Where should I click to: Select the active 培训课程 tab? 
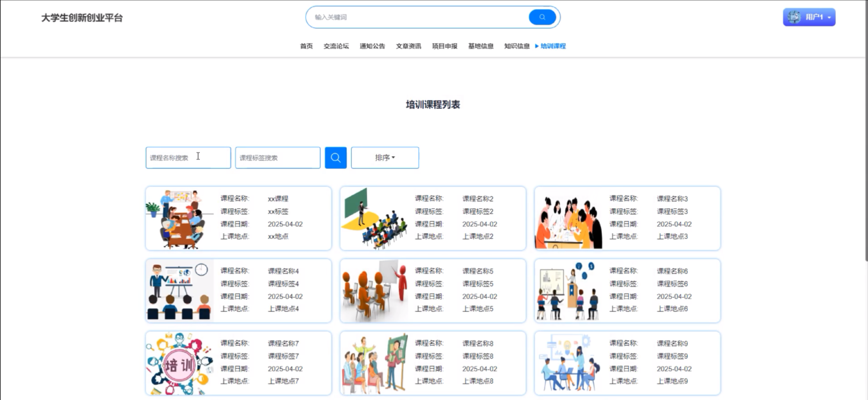[553, 46]
